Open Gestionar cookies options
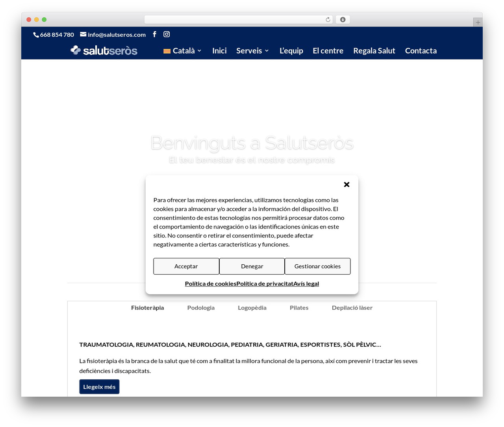Image resolution: width=504 pixels, height=427 pixels. click(x=317, y=266)
